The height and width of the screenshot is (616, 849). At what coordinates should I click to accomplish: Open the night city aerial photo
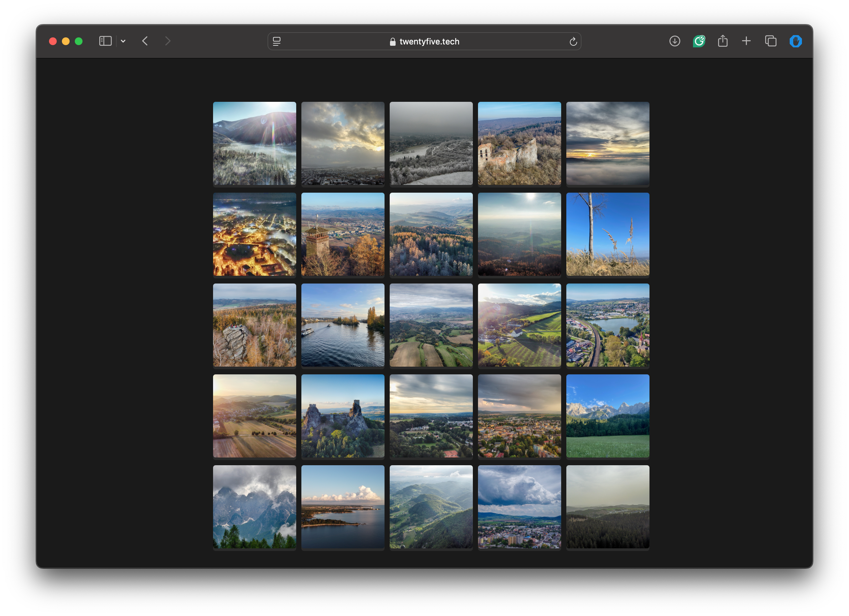click(x=254, y=235)
